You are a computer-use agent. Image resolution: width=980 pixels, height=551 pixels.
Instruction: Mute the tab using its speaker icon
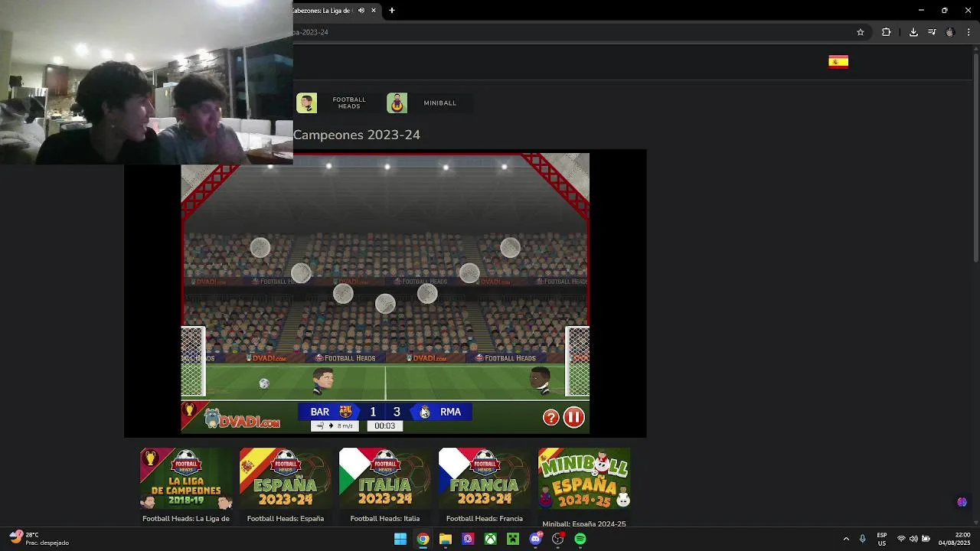(x=361, y=11)
